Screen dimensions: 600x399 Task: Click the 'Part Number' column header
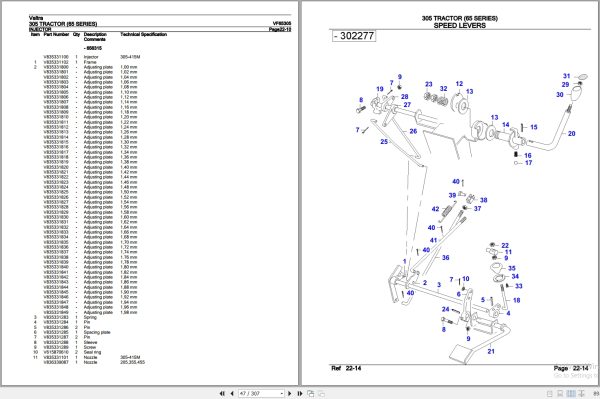click(x=56, y=34)
